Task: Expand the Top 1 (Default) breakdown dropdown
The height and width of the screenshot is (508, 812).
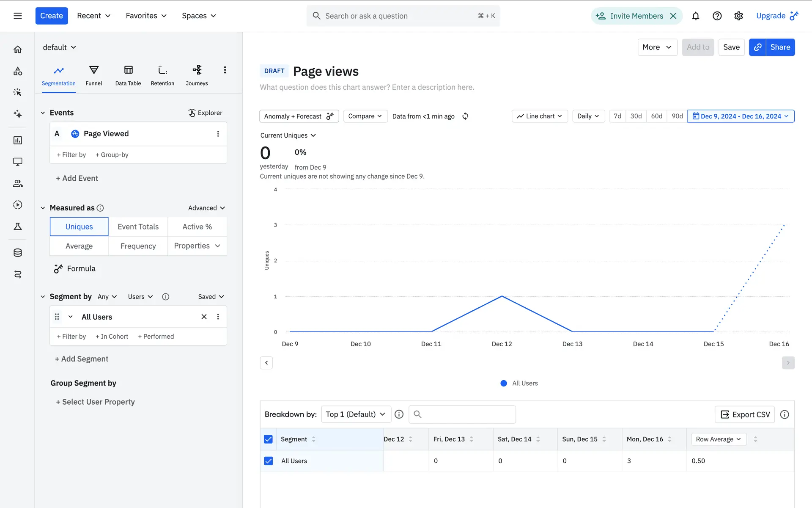Action: point(356,414)
